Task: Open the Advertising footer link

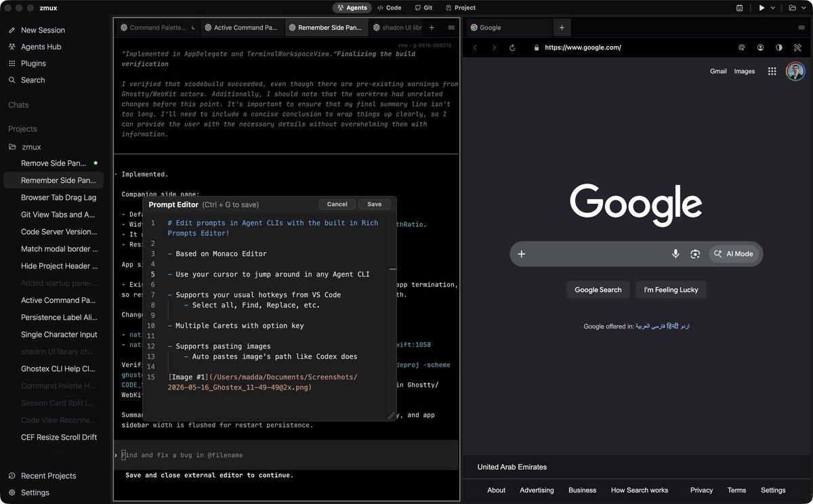Action: coord(537,490)
